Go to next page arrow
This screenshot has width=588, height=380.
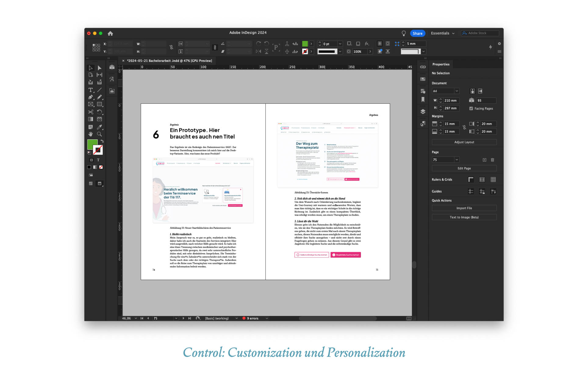tap(183, 318)
